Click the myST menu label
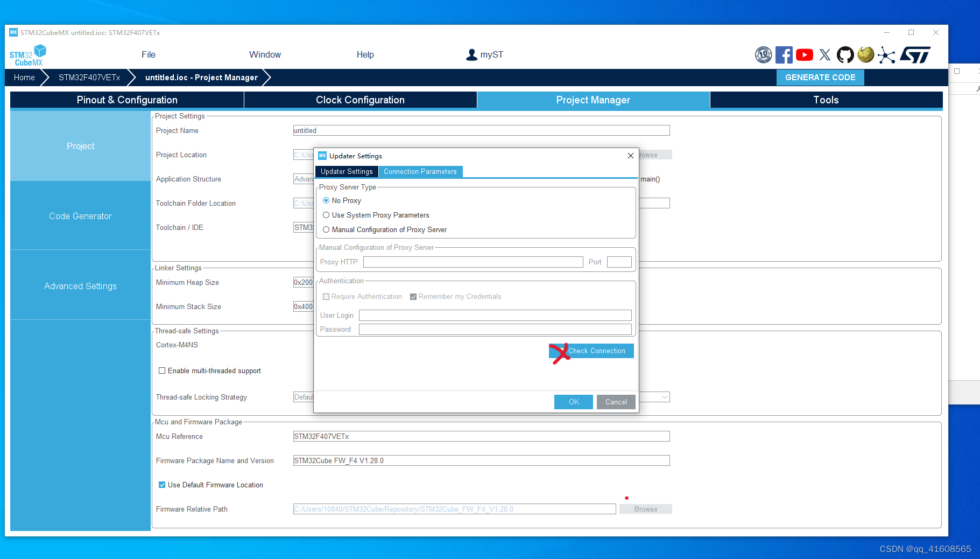The width and height of the screenshot is (980, 559). tap(492, 54)
